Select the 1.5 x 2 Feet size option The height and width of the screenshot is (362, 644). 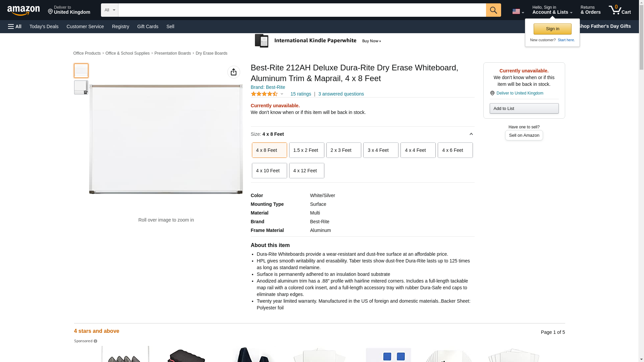point(306,150)
